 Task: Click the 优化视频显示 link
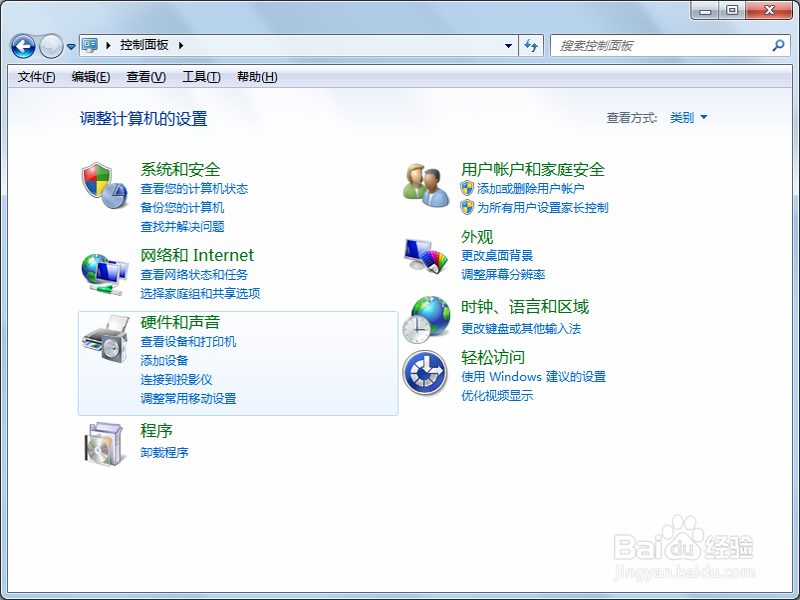[497, 395]
